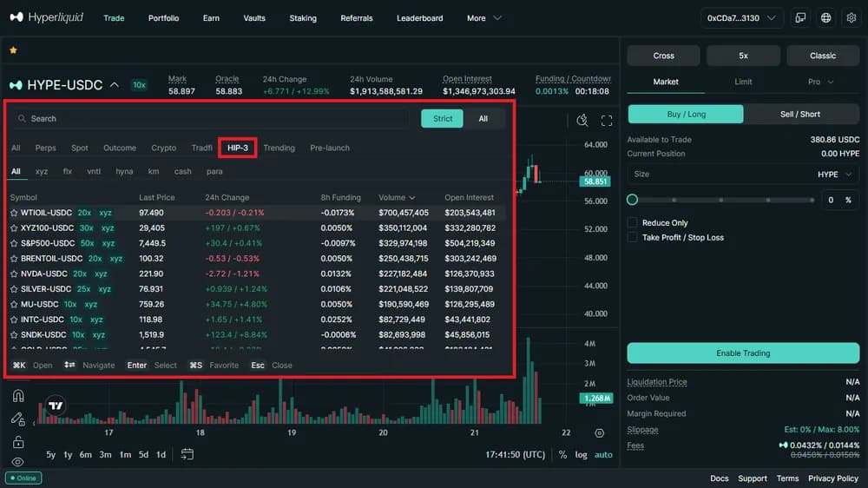Favorite the NVDA-USDC row star
The height and width of the screenshot is (488, 868).
(x=14, y=274)
